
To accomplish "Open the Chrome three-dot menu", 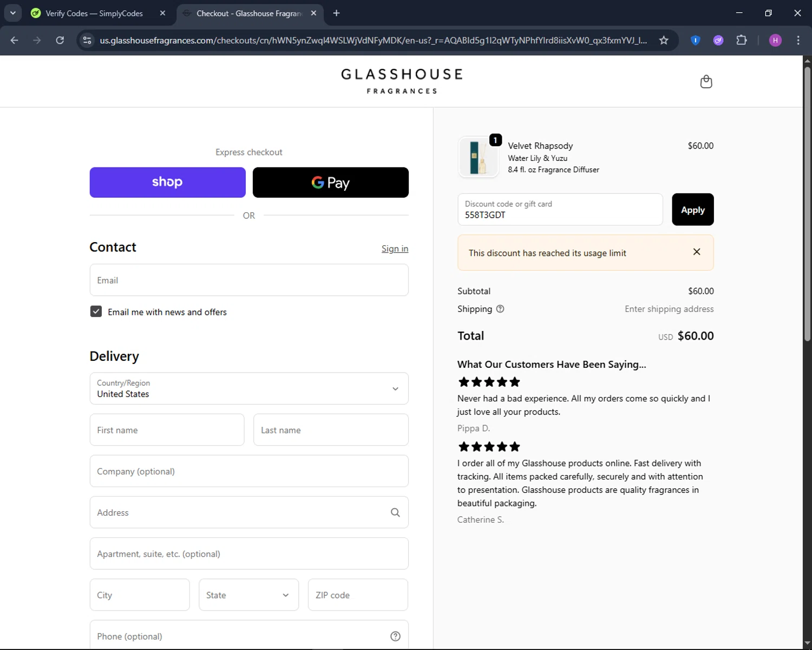I will [x=798, y=40].
